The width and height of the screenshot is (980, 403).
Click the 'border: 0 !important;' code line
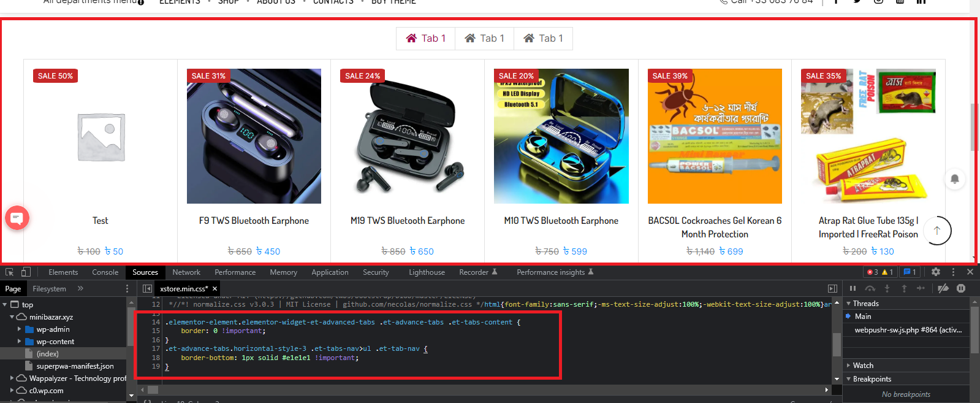point(223,331)
